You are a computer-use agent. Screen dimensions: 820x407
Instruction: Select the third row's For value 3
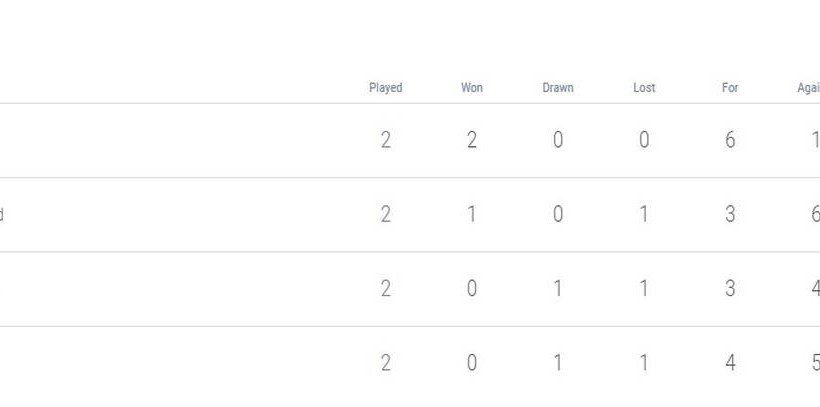point(730,289)
